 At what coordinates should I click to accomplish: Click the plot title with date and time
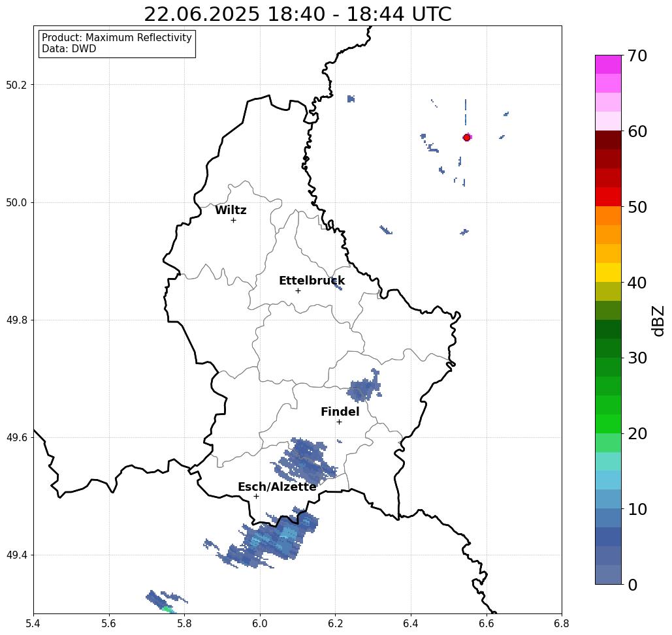click(297, 14)
